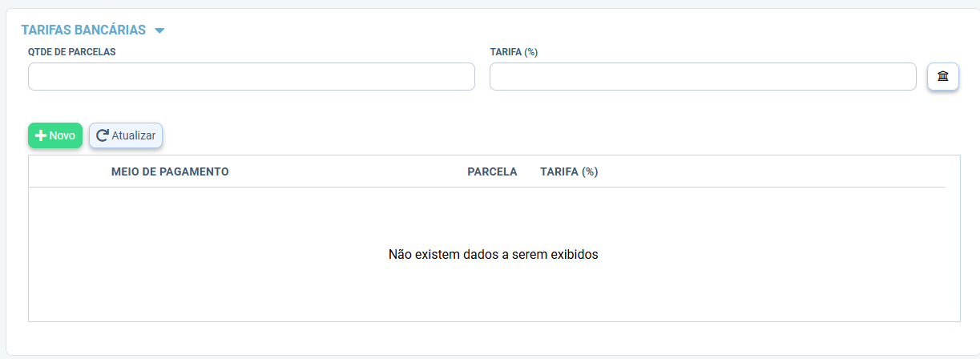Click empty header space right of Tarifa column
Screen dimensions: 980x359
point(773,171)
